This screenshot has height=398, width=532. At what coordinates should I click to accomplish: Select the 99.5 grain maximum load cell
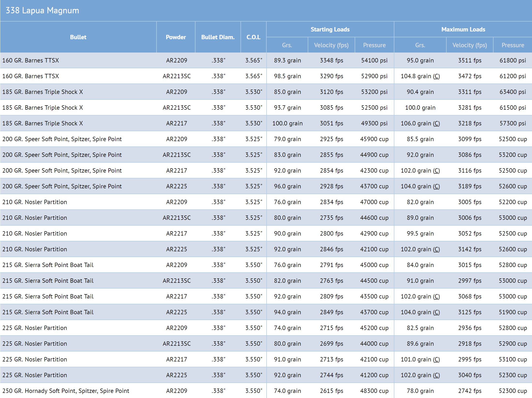(x=420, y=233)
